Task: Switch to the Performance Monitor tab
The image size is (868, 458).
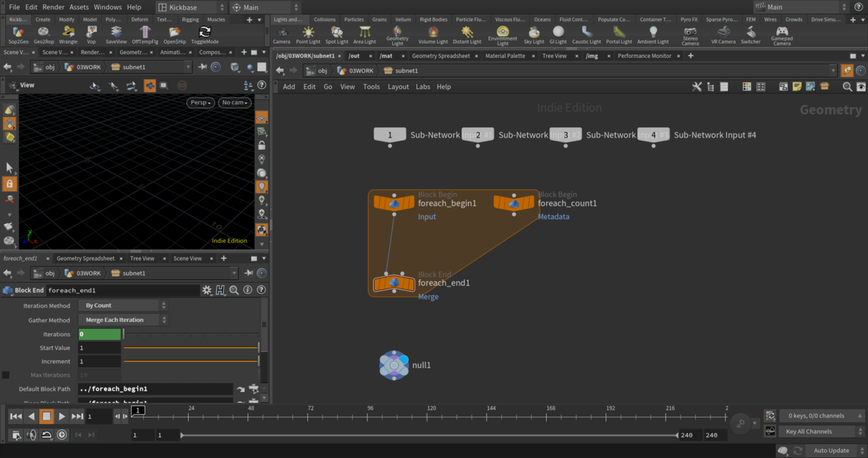Action: [x=644, y=56]
